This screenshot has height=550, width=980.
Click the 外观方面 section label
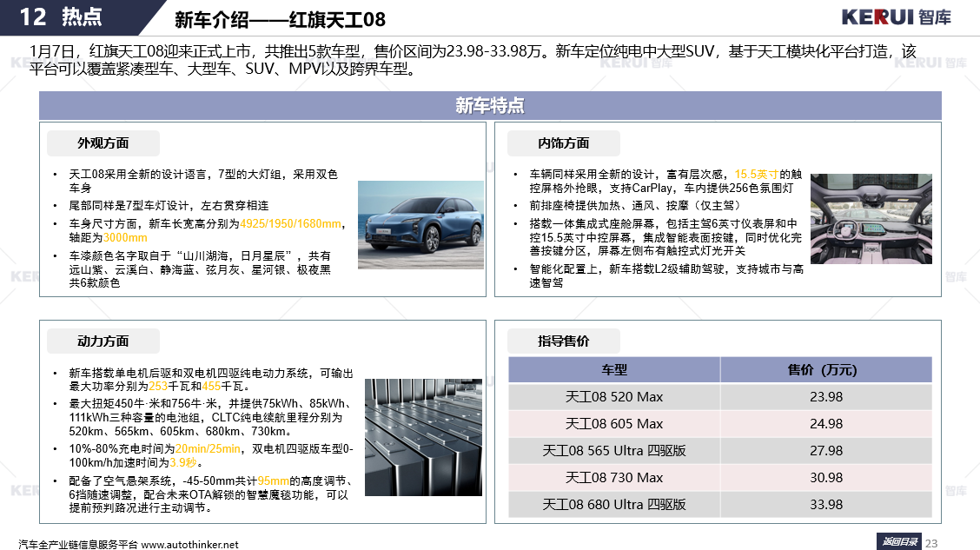[103, 143]
